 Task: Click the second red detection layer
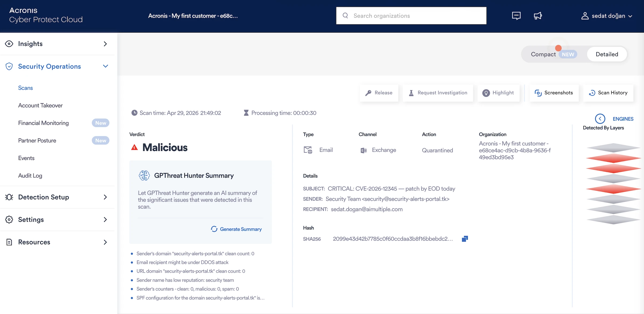pos(613,169)
